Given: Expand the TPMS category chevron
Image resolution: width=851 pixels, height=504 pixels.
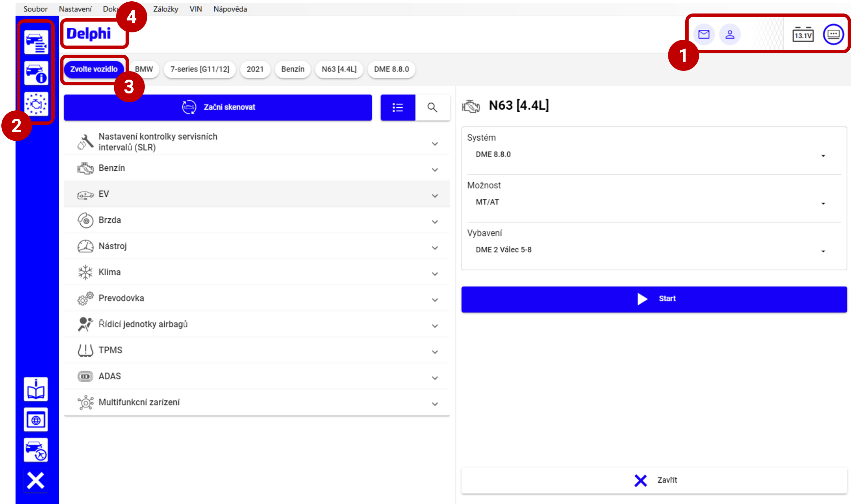Looking at the screenshot, I should pos(435,352).
